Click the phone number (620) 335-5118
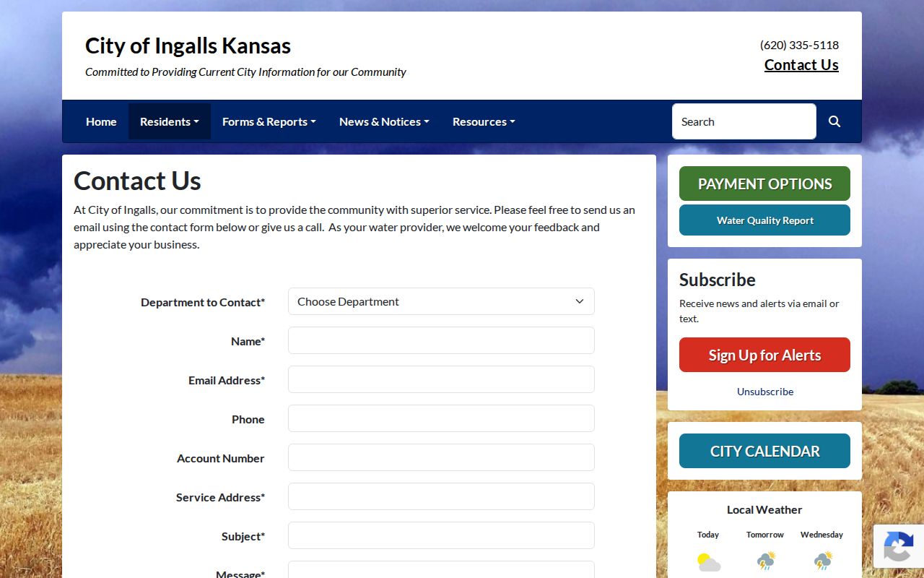The height and width of the screenshot is (578, 924). click(x=799, y=45)
